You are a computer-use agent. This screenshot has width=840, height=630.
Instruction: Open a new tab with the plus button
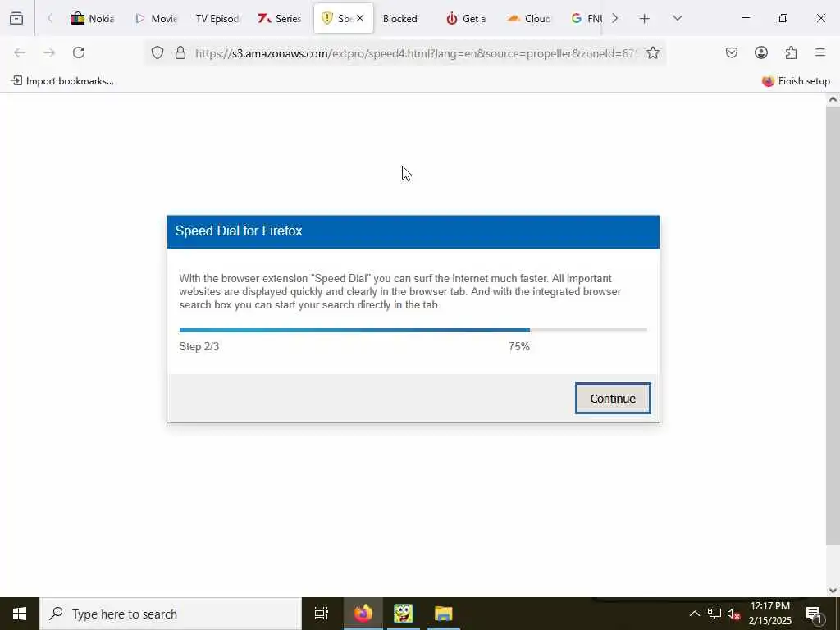[645, 19]
